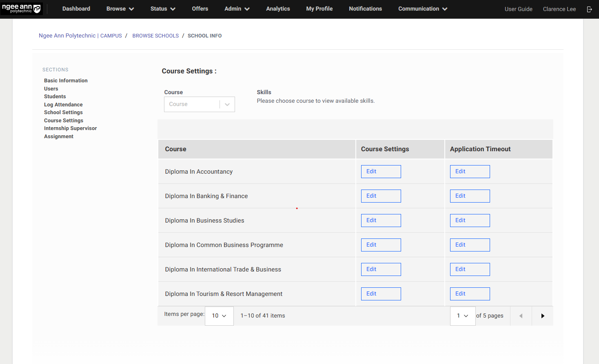Screen dimensions: 599x364
Task: Click the BROWSE SCHOOLS breadcrumb link
Action: 155,36
